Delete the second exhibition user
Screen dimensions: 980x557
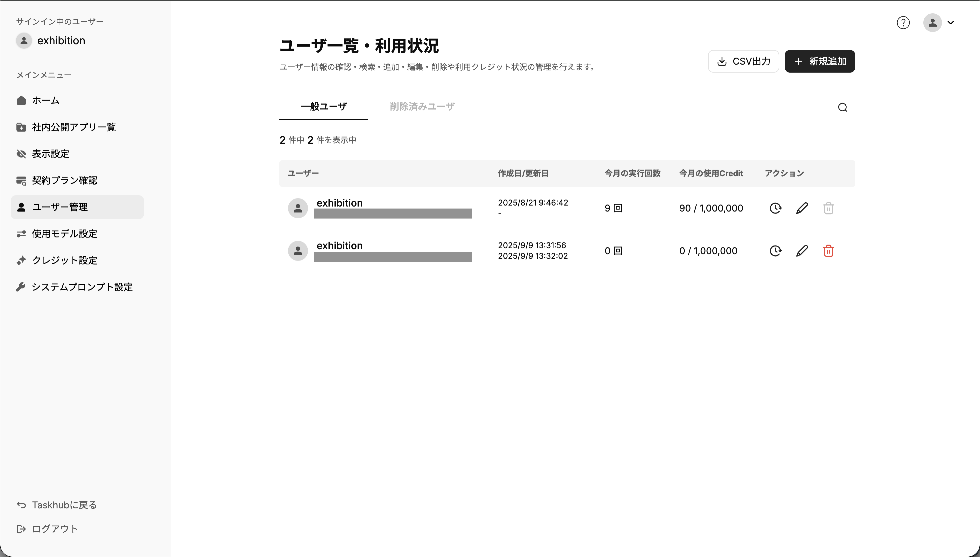(828, 251)
